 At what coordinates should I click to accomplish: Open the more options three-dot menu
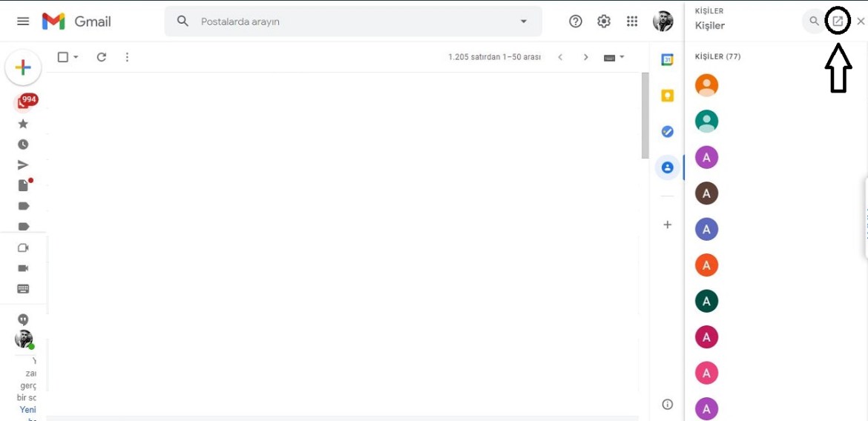pos(127,57)
